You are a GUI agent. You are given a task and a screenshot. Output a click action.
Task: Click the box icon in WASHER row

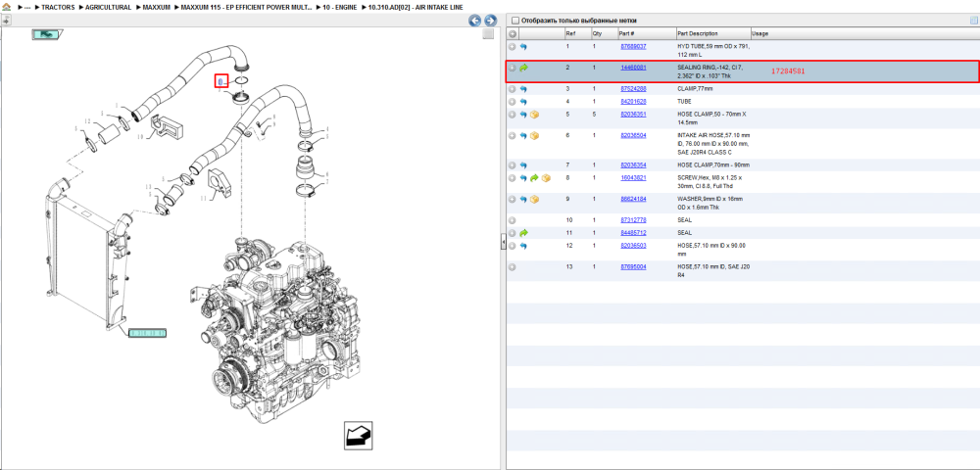534,200
